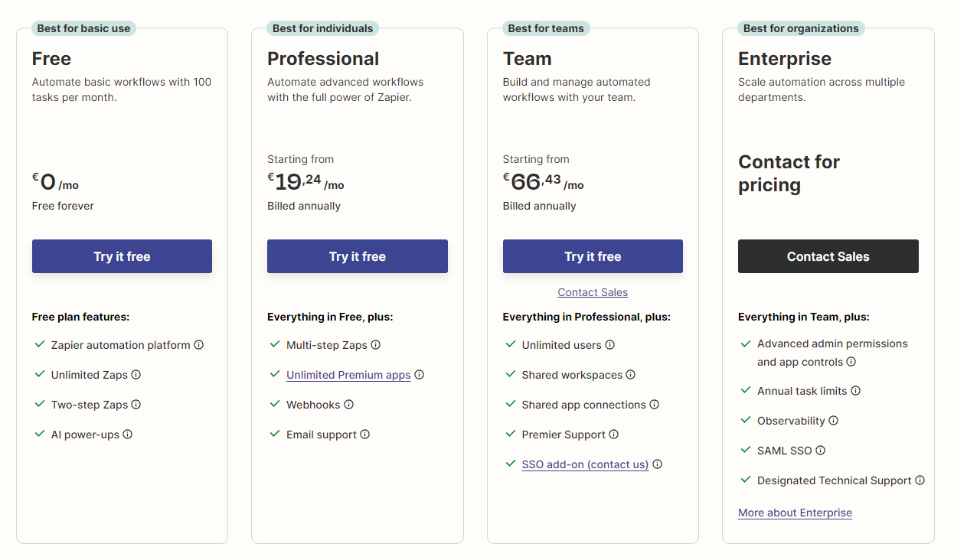Click info icon beside Shared workspaces

(x=631, y=375)
